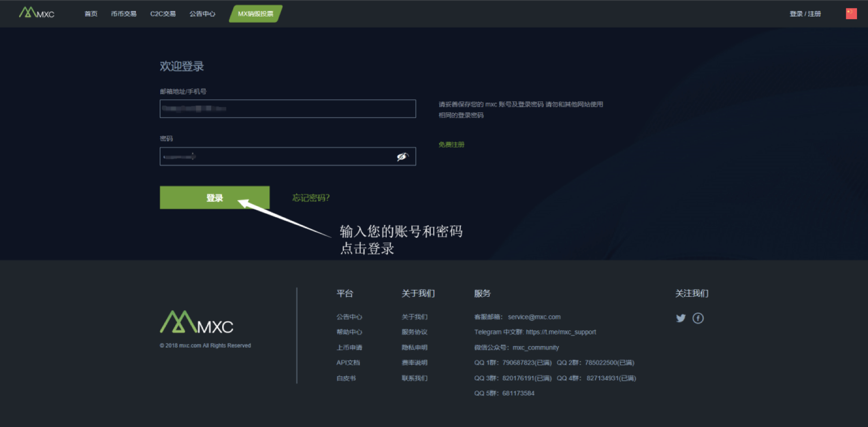
Task: Click 微信公众号 mxc_community text
Action: pyautogui.click(x=517, y=348)
